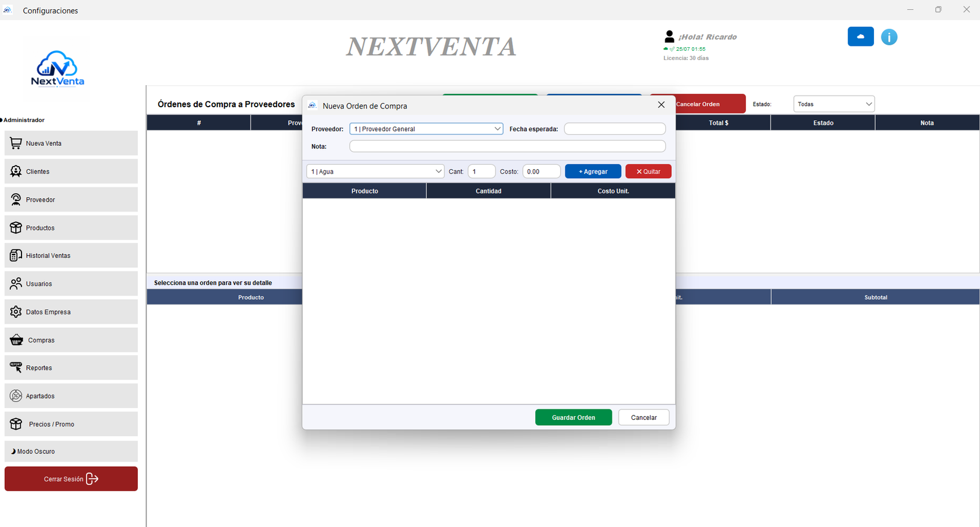This screenshot has height=527, width=980.
Task: Click the "Licencia: 30 días" text
Action: point(686,58)
